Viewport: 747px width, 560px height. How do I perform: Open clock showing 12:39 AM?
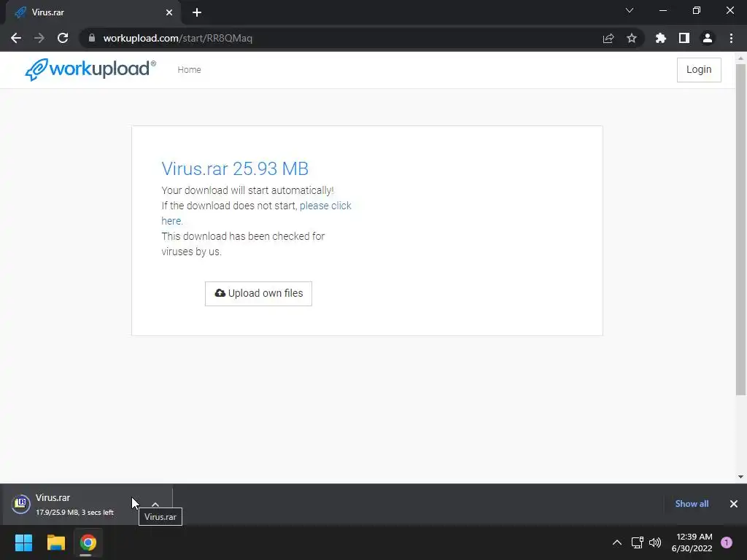(692, 542)
